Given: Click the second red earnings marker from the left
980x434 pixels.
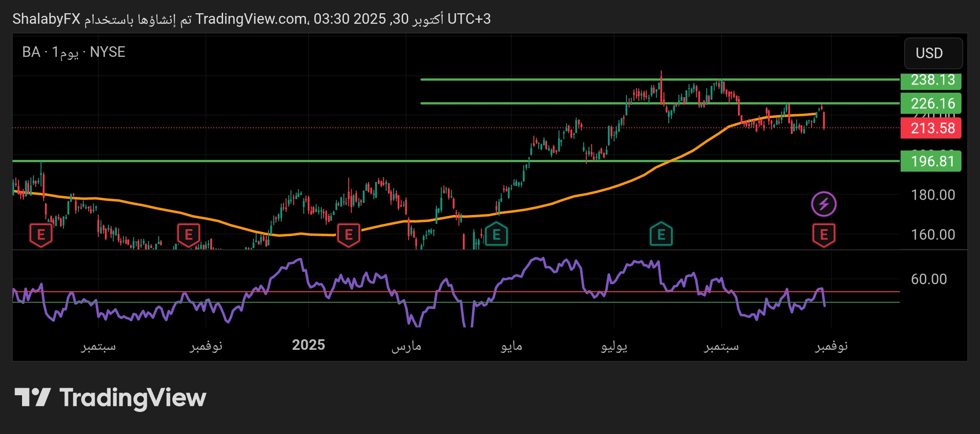Looking at the screenshot, I should coord(188,234).
